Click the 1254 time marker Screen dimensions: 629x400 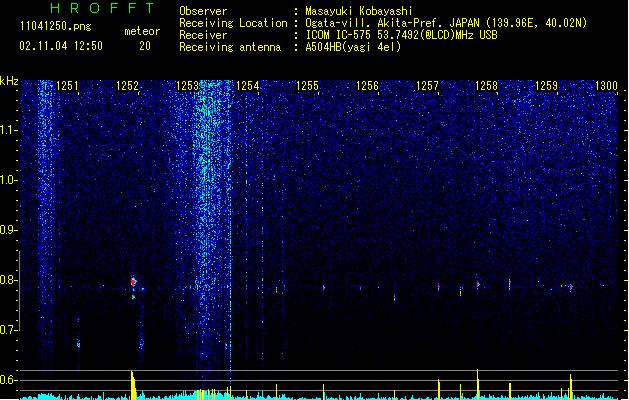click(x=248, y=85)
